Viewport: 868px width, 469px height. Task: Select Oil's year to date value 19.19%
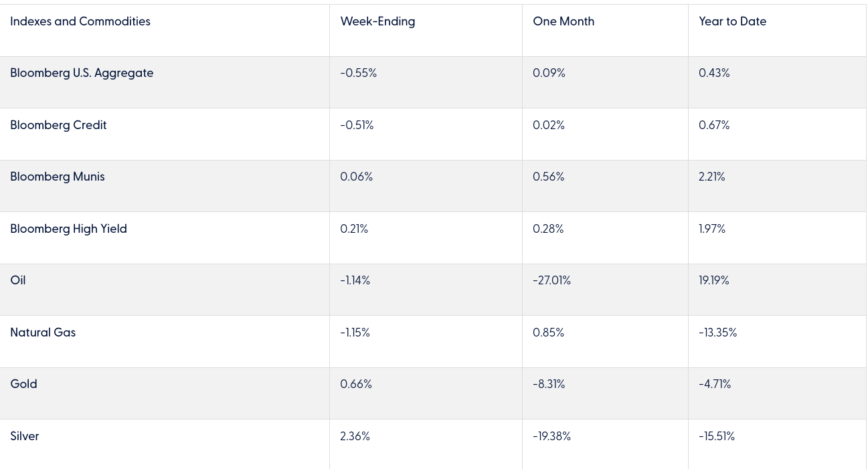(713, 280)
